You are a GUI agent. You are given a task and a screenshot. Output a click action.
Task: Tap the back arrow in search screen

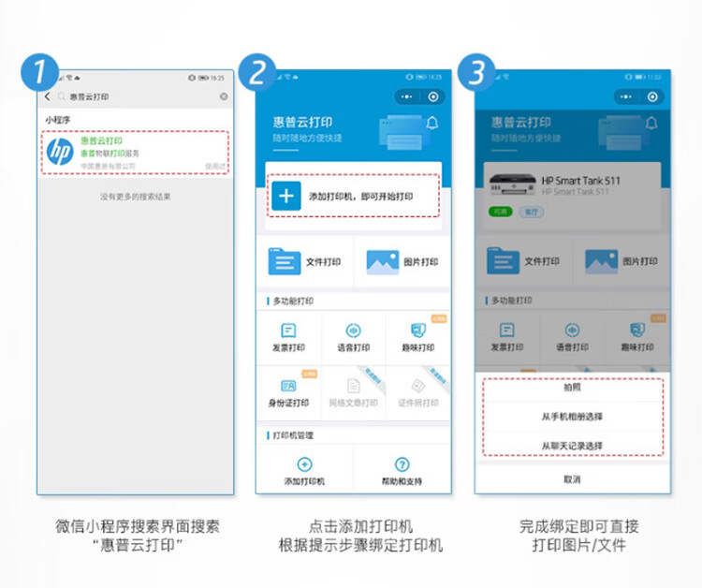(48, 96)
